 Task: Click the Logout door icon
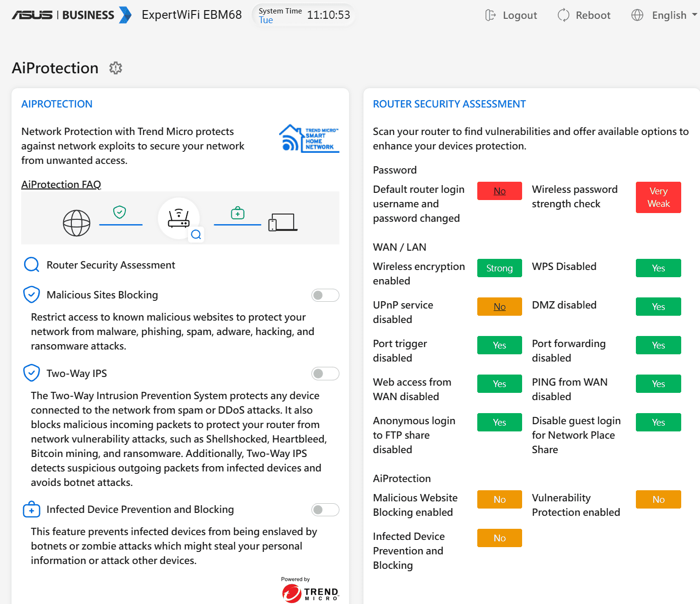490,15
